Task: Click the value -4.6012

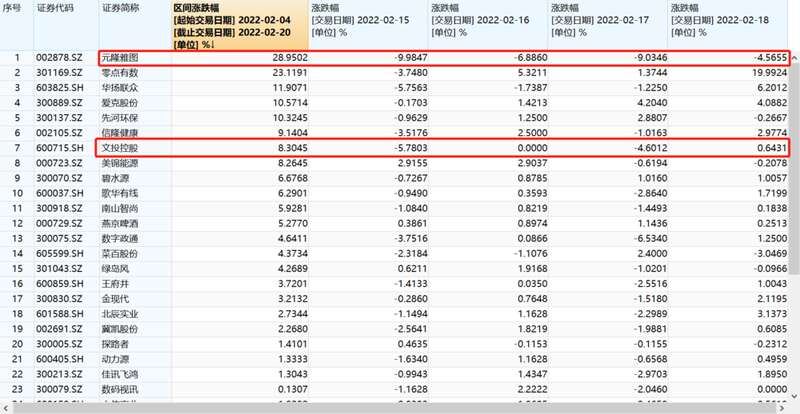Action: point(649,148)
